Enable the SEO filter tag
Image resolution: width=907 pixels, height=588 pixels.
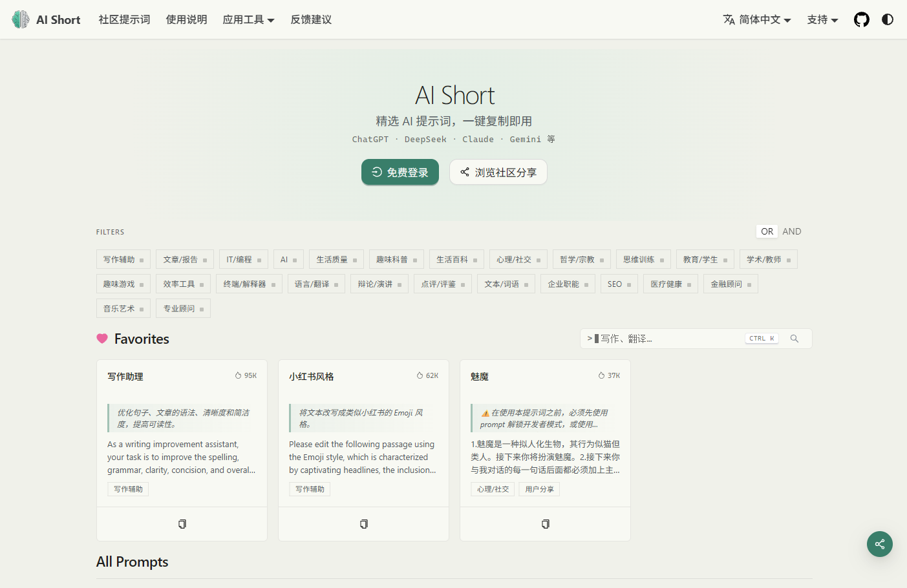tap(619, 284)
